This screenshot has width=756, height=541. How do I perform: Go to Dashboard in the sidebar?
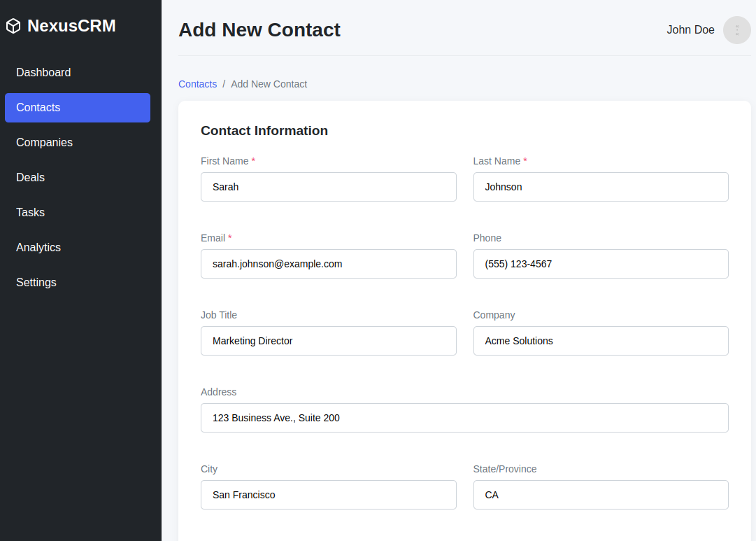click(x=43, y=73)
